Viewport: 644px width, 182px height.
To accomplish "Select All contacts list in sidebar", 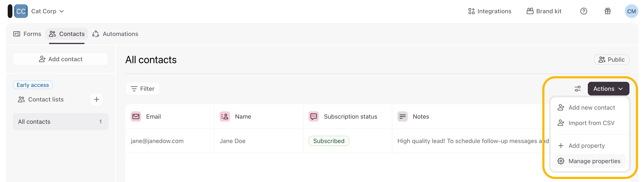I will (60, 122).
